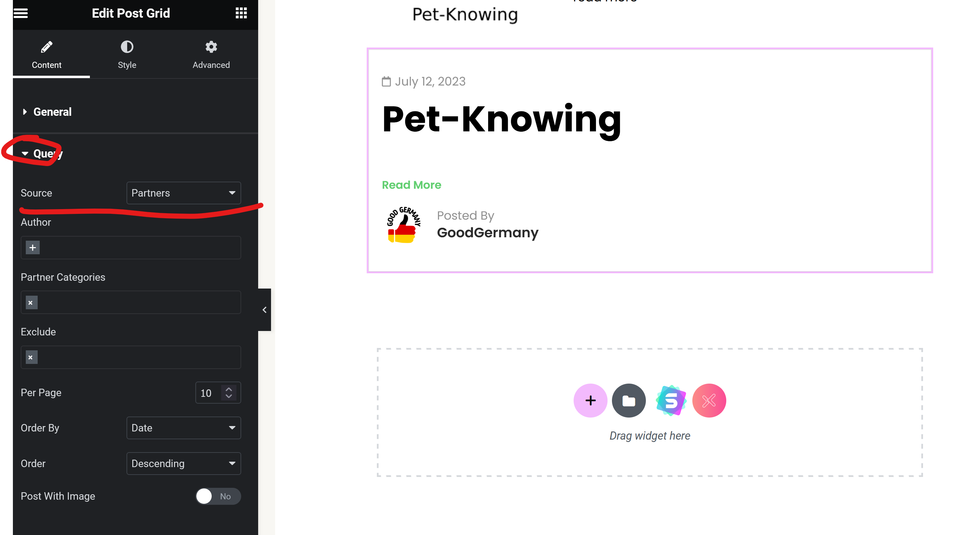Click the Pet-Knowing heading at page top
The height and width of the screenshot is (535, 980).
465,15
